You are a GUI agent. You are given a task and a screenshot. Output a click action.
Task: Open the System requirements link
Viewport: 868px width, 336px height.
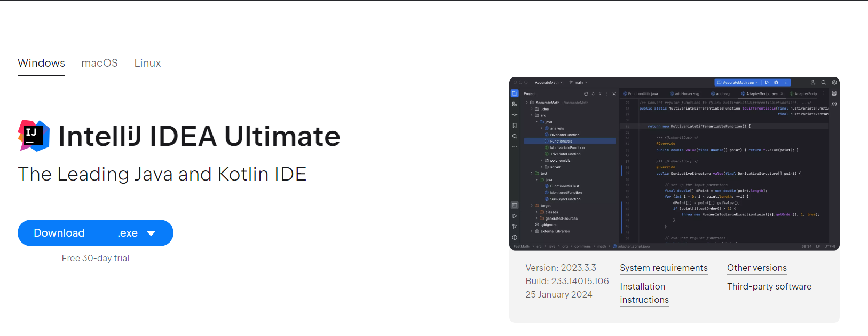point(664,268)
